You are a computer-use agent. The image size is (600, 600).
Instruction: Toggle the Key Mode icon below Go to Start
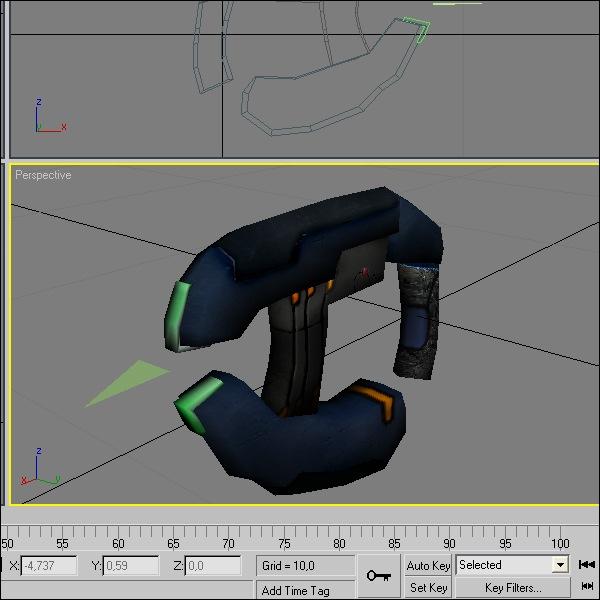(587, 588)
